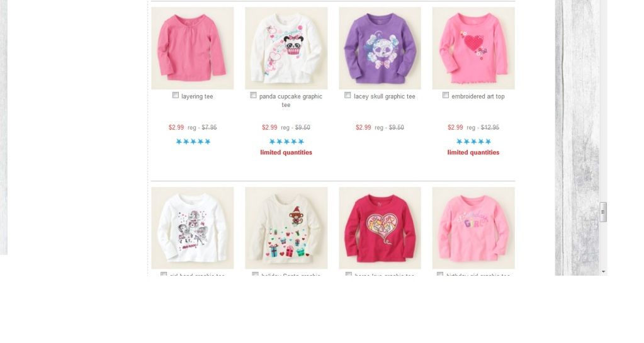Select the lacey skull graphic tee checkbox
This screenshot has height=343, width=644.
coord(347,95)
